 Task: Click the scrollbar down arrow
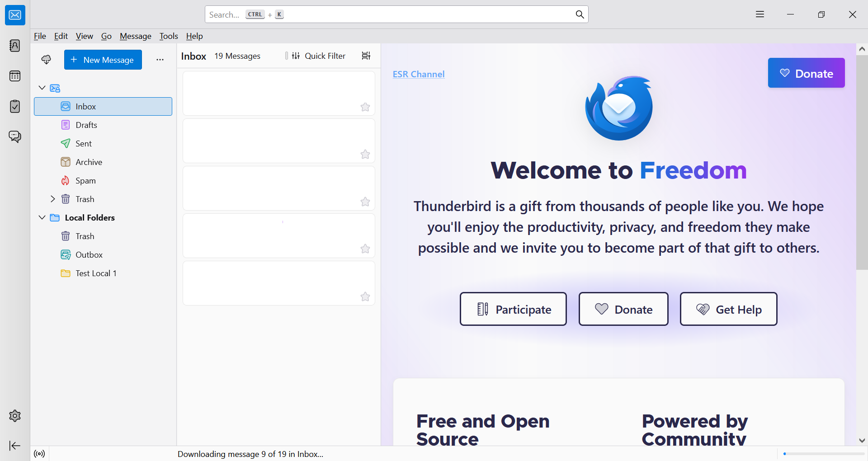[x=862, y=440]
